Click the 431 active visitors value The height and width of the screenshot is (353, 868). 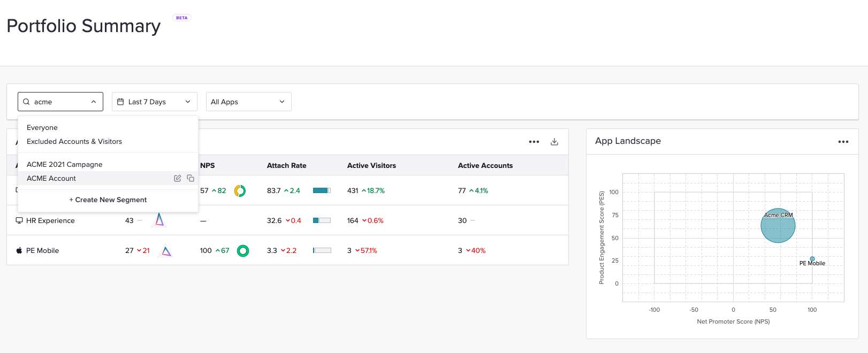point(353,190)
